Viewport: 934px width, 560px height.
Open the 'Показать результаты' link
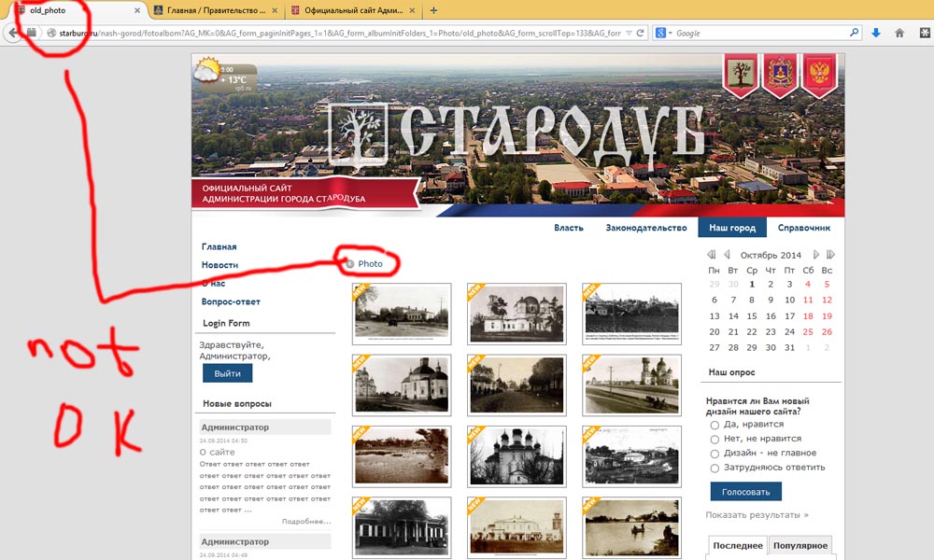tap(757, 515)
